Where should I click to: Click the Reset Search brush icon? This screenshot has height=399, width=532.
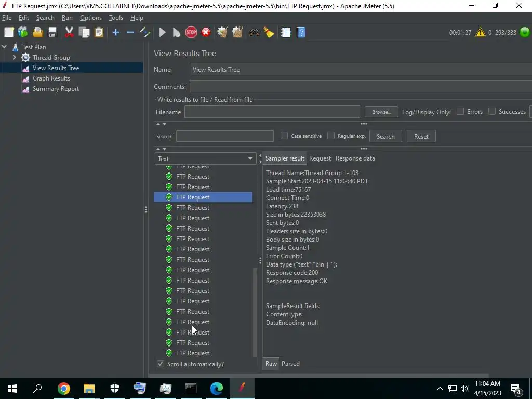click(269, 33)
